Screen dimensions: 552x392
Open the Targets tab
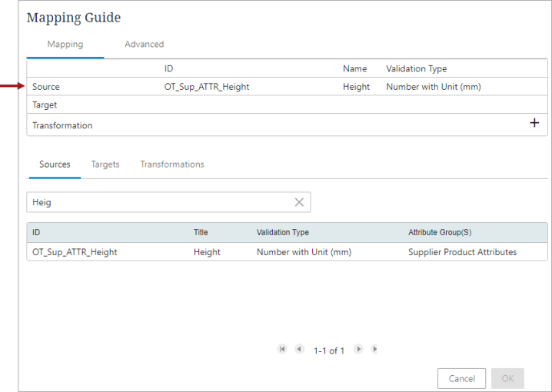pyautogui.click(x=105, y=164)
